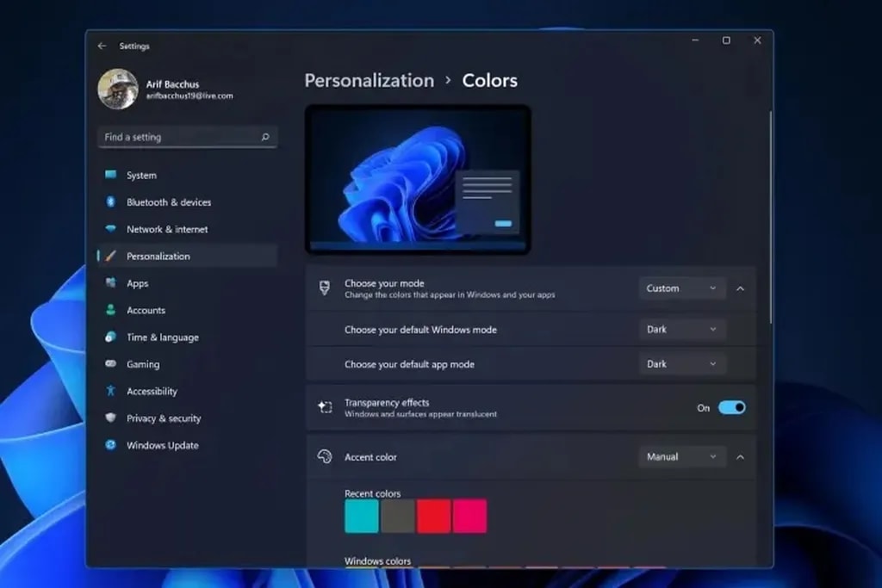
Task: Open Privacy & security settings
Action: point(164,418)
